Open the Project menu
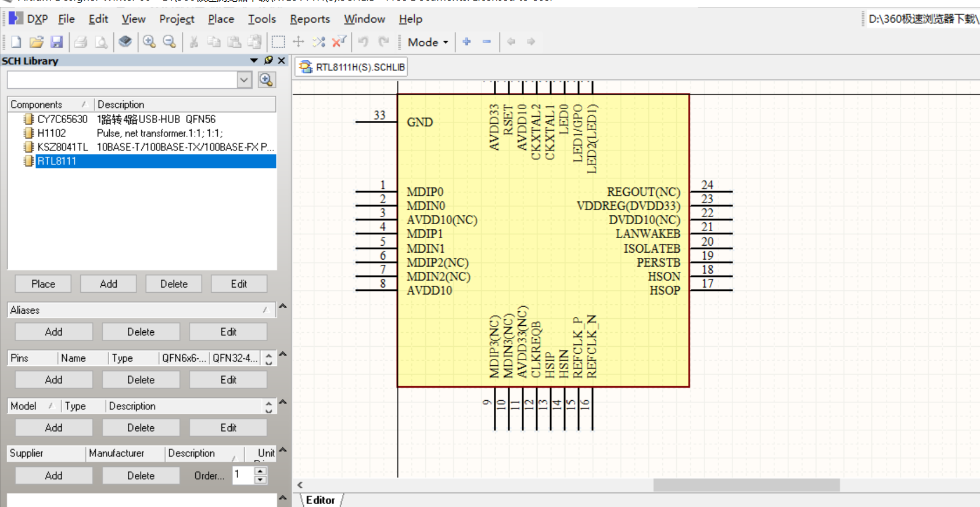This screenshot has height=507, width=980. [177, 19]
